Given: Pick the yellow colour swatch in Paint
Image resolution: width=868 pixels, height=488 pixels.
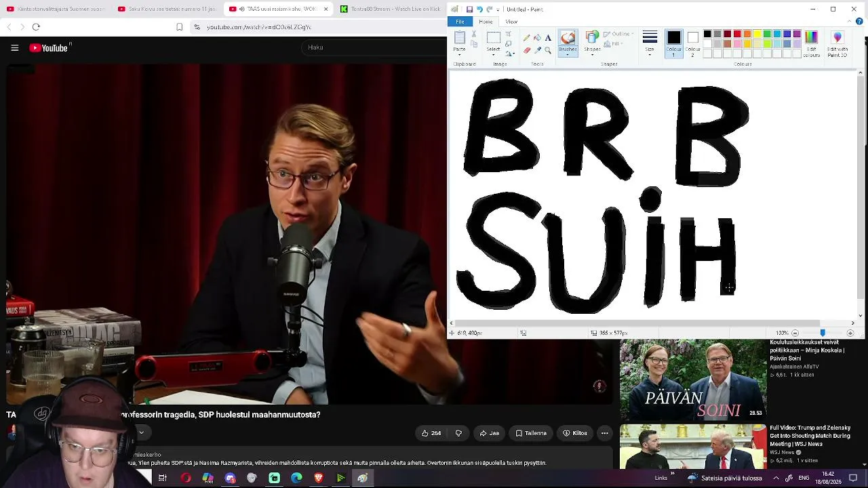Looking at the screenshot, I should point(757,34).
